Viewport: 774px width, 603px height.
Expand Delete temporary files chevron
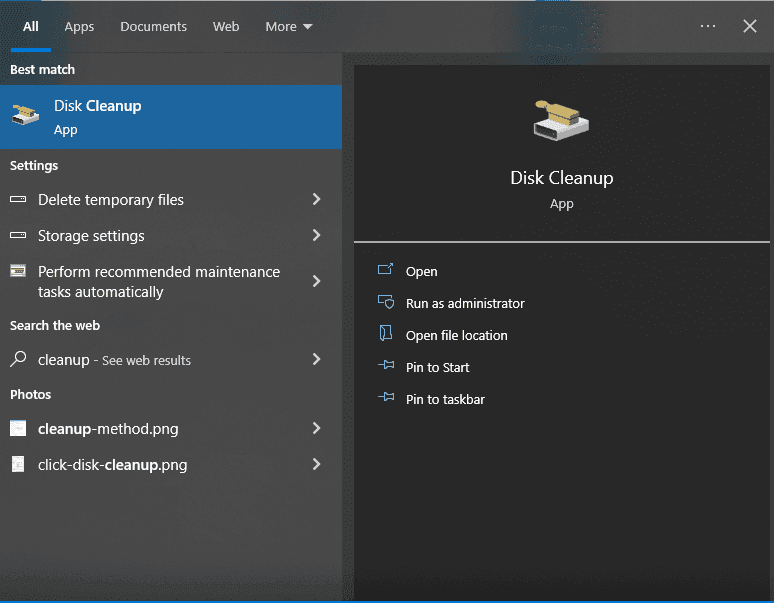316,199
